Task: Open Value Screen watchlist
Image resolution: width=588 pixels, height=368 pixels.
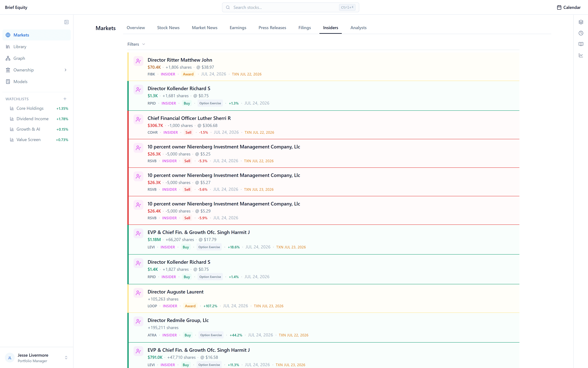Action: [36, 140]
